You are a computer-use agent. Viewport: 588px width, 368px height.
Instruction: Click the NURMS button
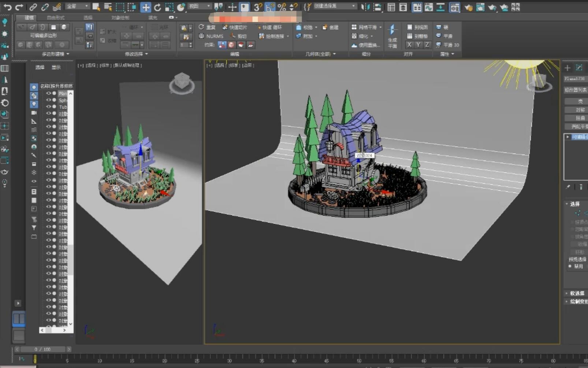[x=211, y=36]
